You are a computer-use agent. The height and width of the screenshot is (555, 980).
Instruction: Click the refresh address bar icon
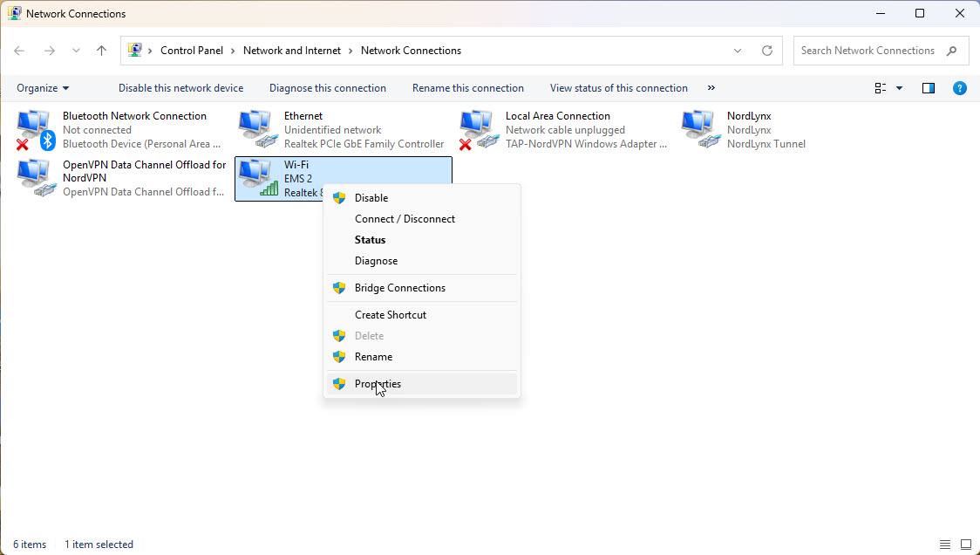tap(767, 51)
